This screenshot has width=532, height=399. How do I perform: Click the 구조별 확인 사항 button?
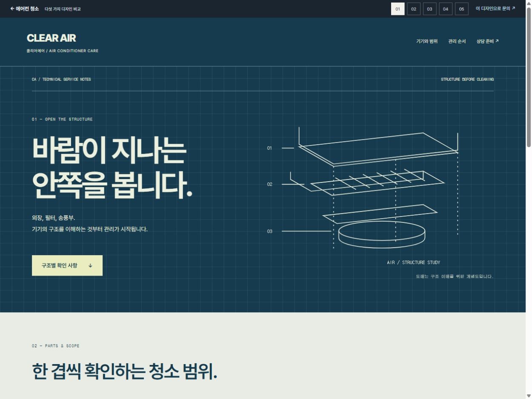67,265
